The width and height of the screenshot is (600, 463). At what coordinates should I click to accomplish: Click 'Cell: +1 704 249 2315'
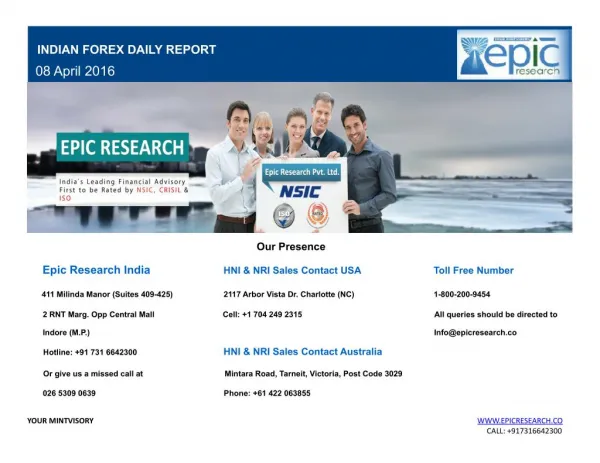click(262, 315)
